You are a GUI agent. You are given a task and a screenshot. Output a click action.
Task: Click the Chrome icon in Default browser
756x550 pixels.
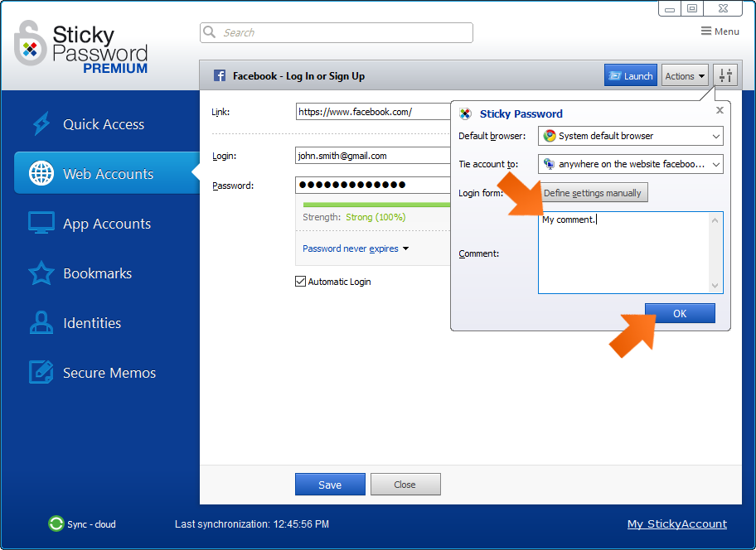click(x=550, y=136)
